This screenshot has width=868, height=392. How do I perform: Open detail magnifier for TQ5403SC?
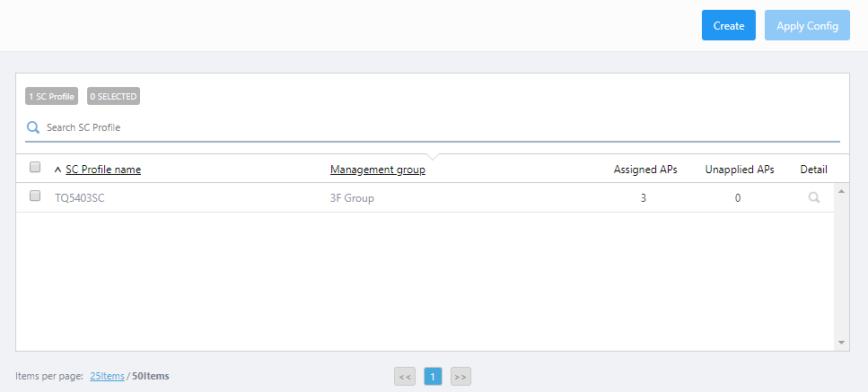click(813, 198)
